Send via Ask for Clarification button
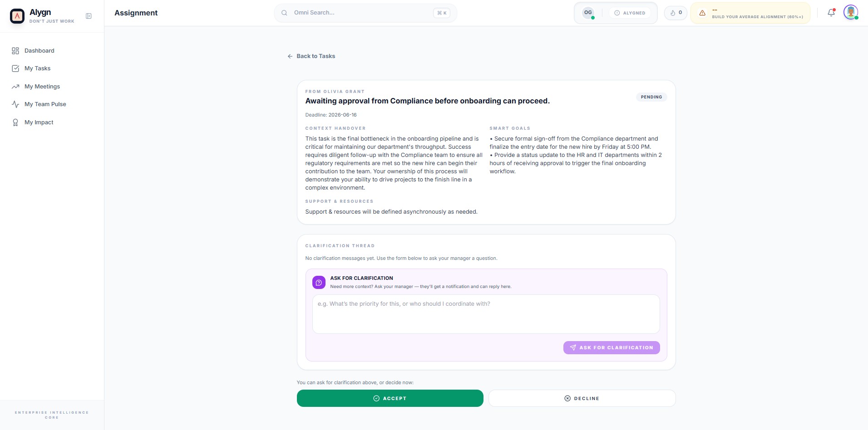The image size is (868, 430). click(612, 348)
